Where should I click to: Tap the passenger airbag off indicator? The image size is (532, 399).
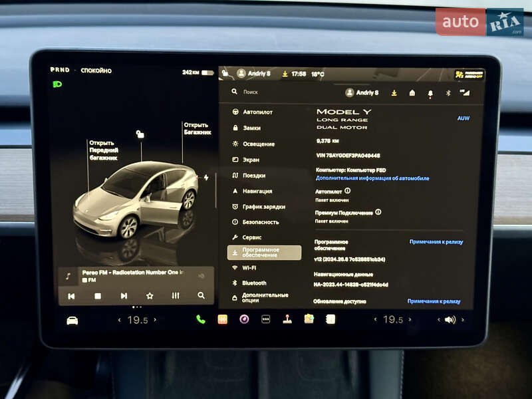(469, 74)
